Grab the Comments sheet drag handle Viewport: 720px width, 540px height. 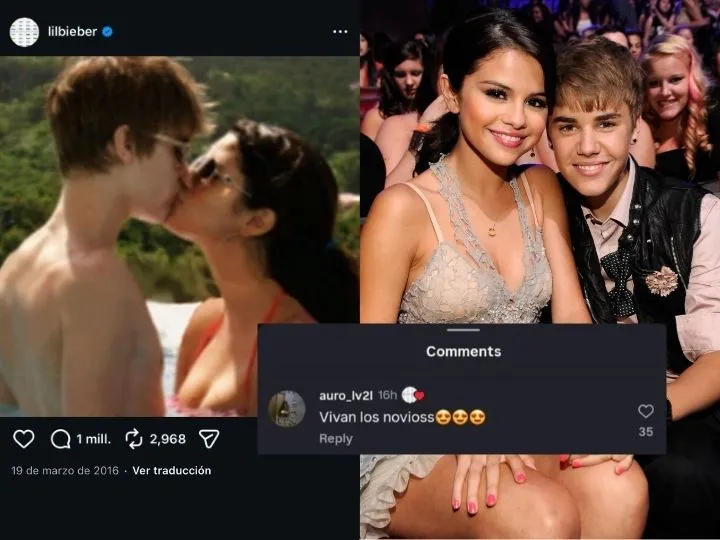(x=463, y=330)
